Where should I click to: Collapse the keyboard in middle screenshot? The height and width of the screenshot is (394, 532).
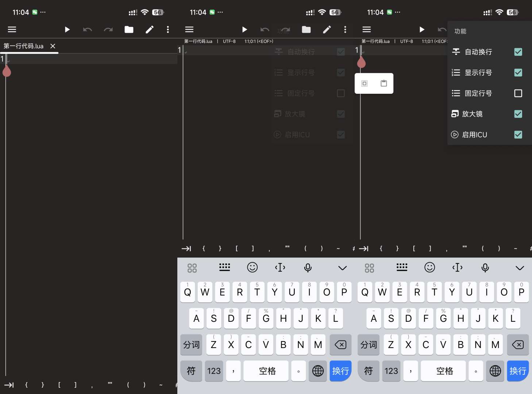point(342,268)
